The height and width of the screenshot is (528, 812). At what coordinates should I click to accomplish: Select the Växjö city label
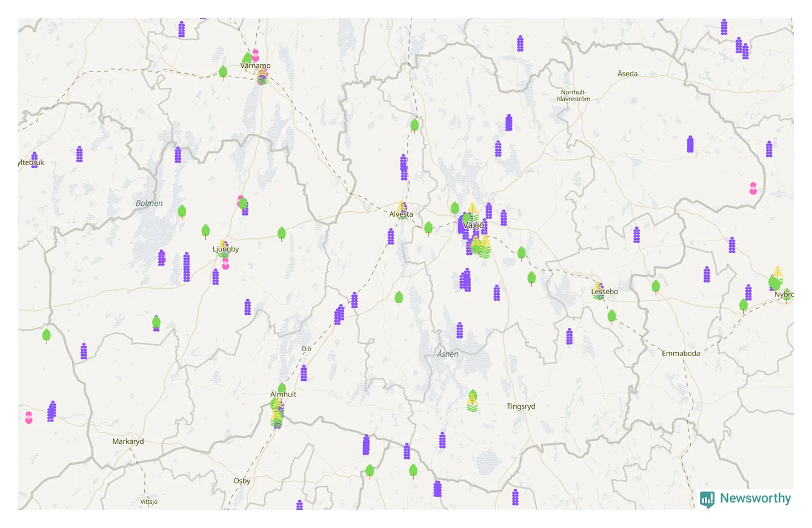click(474, 225)
